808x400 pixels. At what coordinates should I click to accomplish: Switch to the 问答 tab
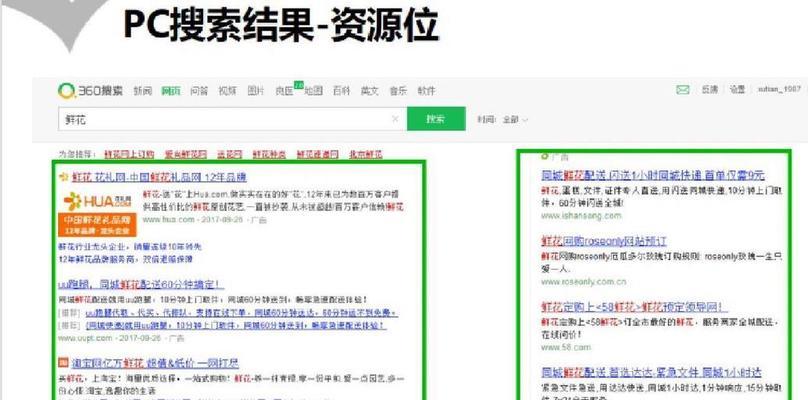199,91
